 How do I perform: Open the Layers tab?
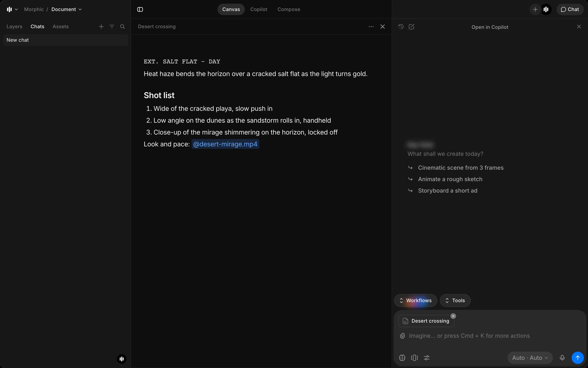pos(14,27)
